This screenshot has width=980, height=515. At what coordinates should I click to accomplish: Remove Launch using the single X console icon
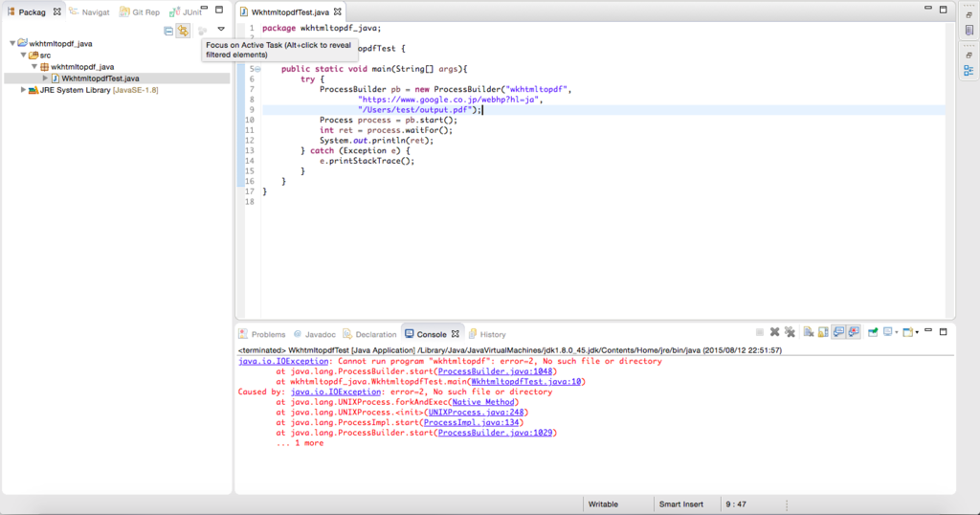[x=774, y=332]
